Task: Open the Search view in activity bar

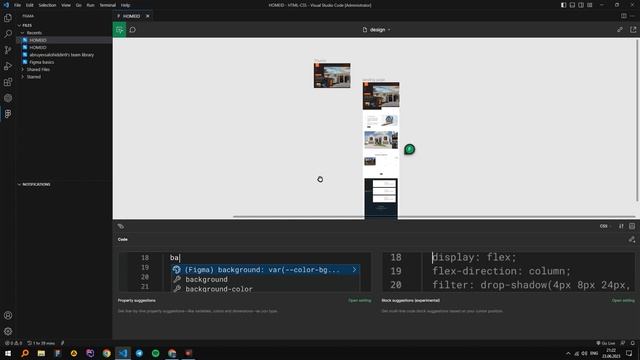Action: coord(8,34)
